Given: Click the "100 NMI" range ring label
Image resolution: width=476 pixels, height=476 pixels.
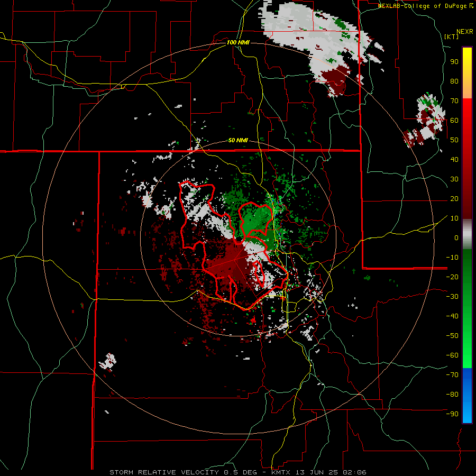Looking at the screenshot, I should coord(238,42).
